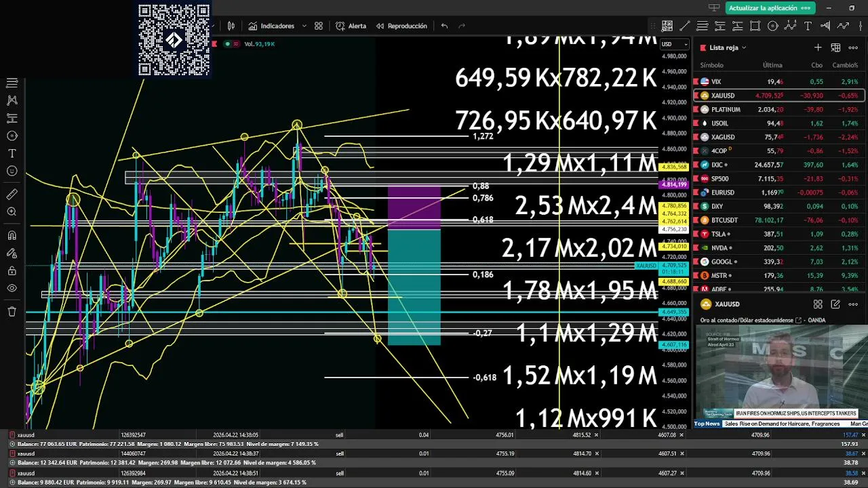This screenshot has height=488, width=868.
Task: Toggle red flag on GOOGL row
Action: pos(696,262)
